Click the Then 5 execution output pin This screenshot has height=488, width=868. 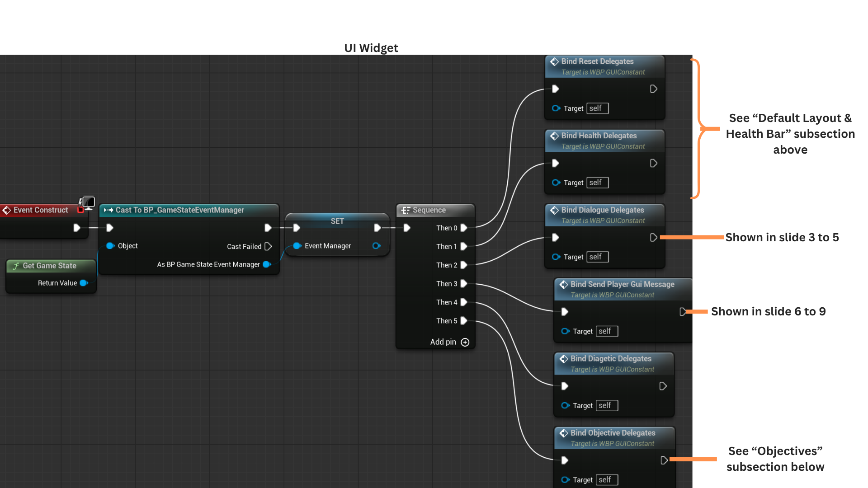463,321
